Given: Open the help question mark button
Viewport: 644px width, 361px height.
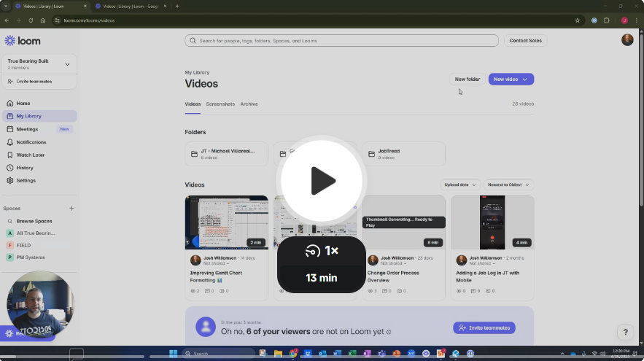Looking at the screenshot, I should [x=625, y=332].
